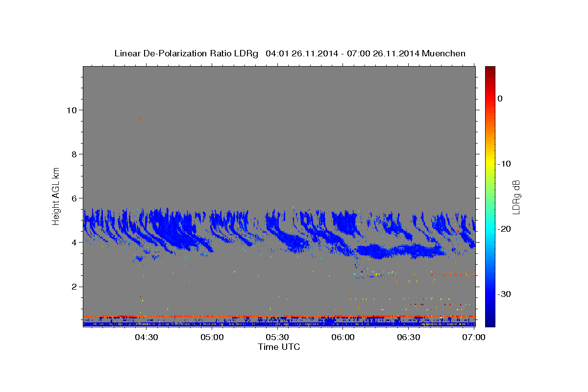This screenshot has height=392, width=588.
Task: Click the 04:30 time tick label
Action: [146, 337]
